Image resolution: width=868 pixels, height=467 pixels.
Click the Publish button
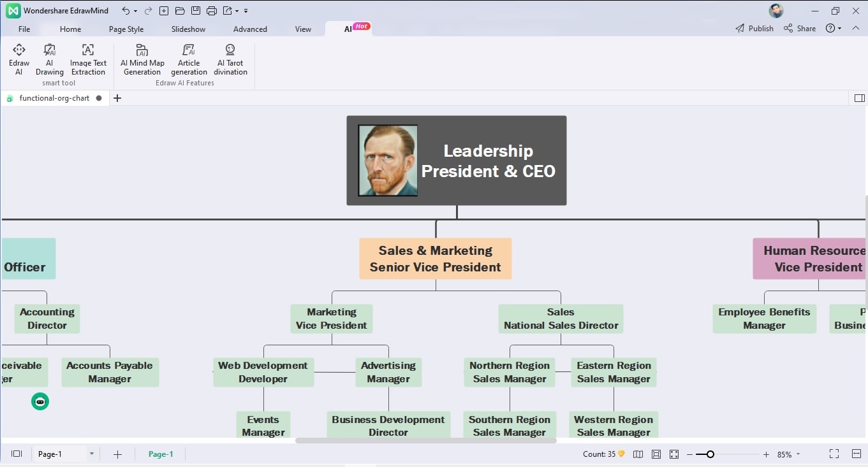coord(754,28)
